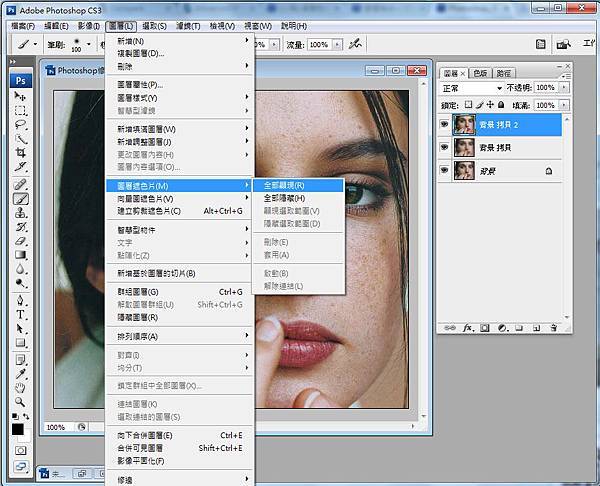Open the 不透明 opacity slider arrow
Image resolution: width=600 pixels, height=486 pixels.
[563, 88]
